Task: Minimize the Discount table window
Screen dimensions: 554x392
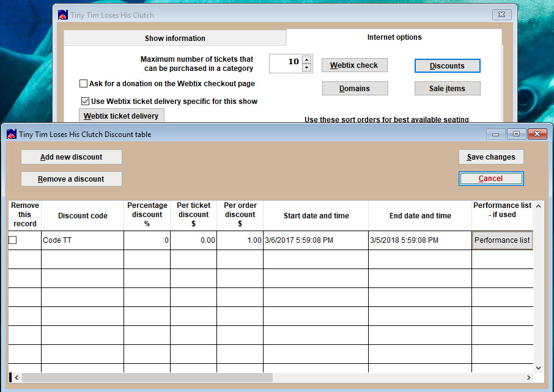Action: (496, 133)
